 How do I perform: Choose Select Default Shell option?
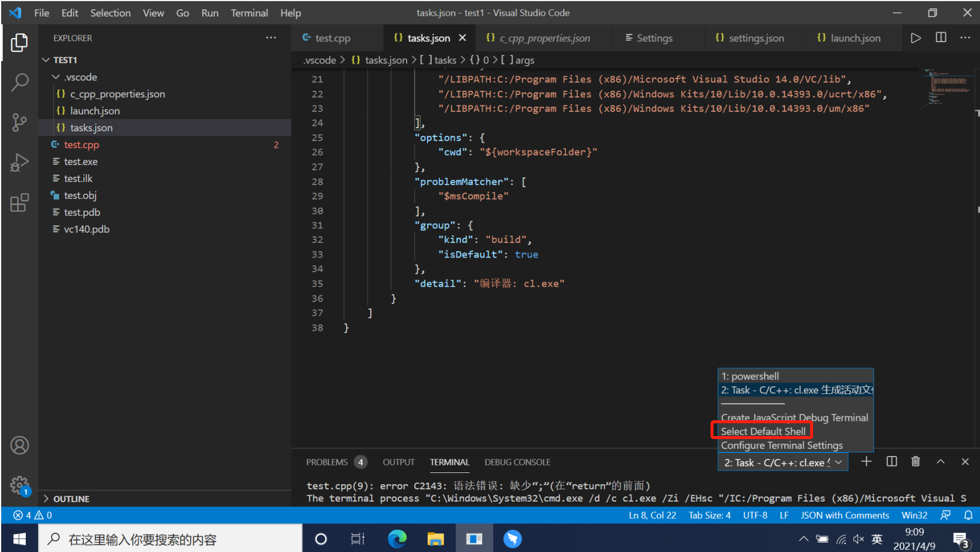click(763, 431)
